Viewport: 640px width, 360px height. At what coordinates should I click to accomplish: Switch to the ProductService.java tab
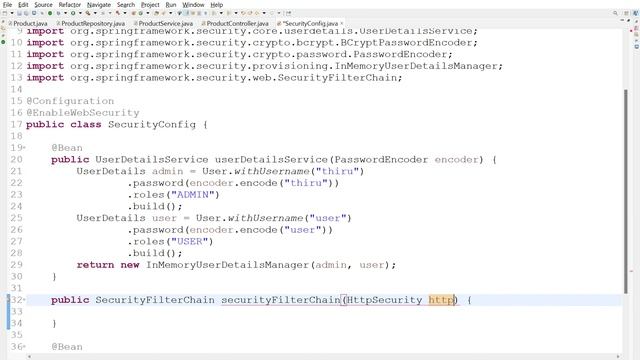tap(163, 23)
